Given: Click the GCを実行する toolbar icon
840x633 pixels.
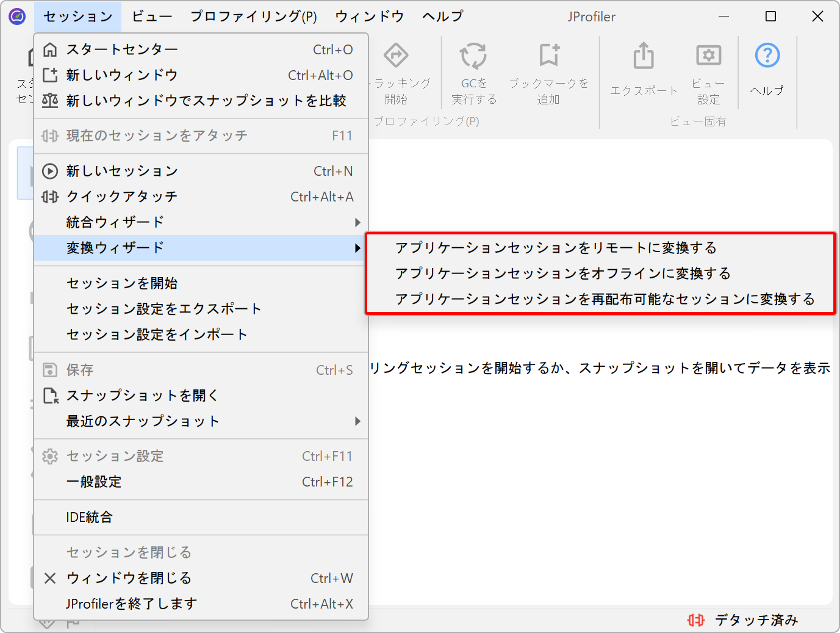Looking at the screenshot, I should click(473, 56).
